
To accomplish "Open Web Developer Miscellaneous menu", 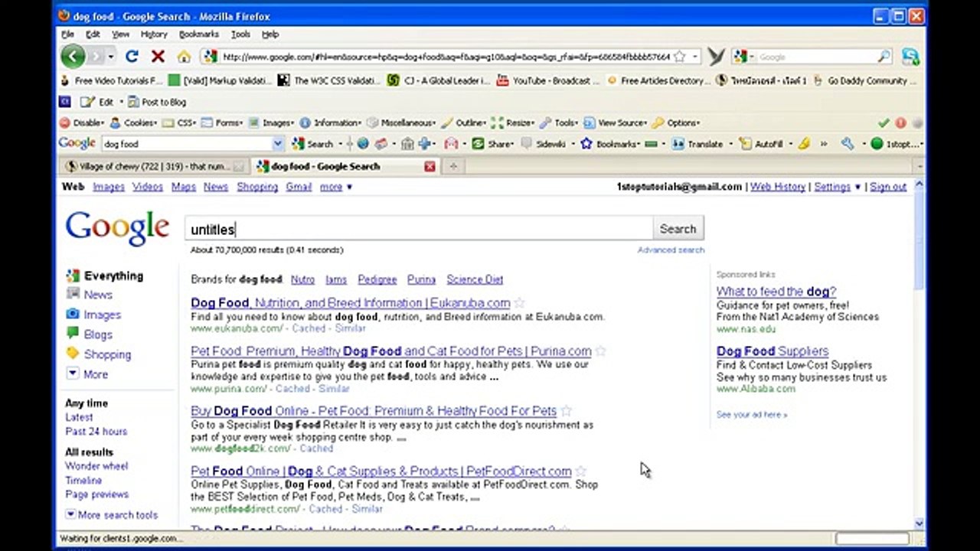I will point(402,122).
